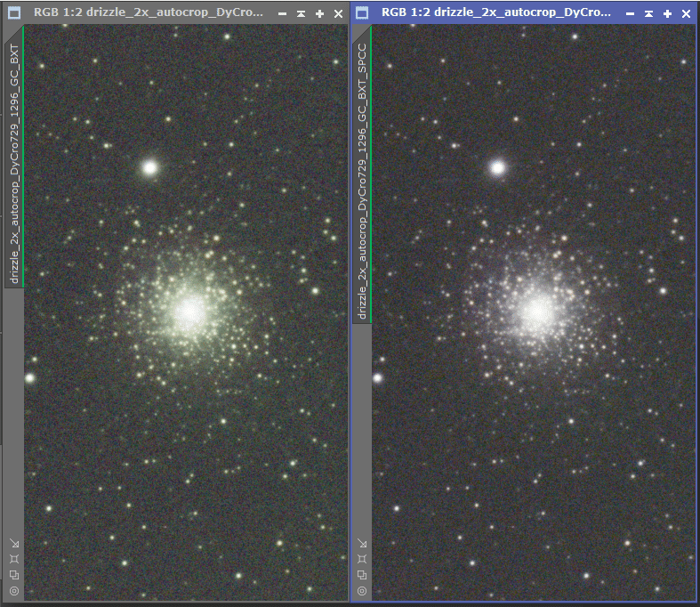The image size is (700, 607).
Task: Click the concentric circles icon in left window
Action: (x=14, y=591)
